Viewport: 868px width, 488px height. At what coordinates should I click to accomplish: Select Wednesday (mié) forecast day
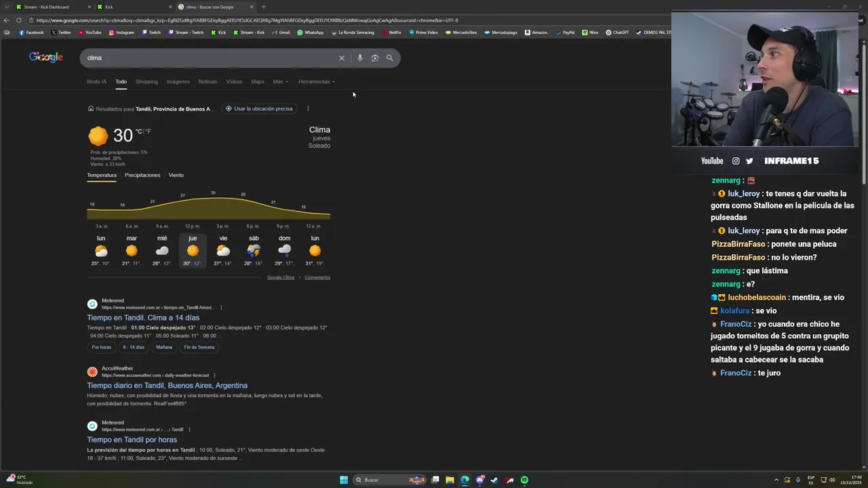[162, 251]
